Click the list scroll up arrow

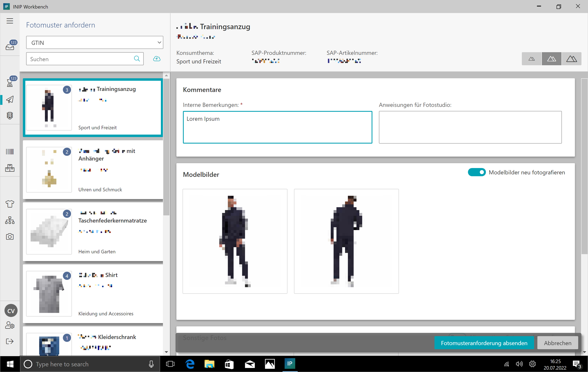(166, 76)
